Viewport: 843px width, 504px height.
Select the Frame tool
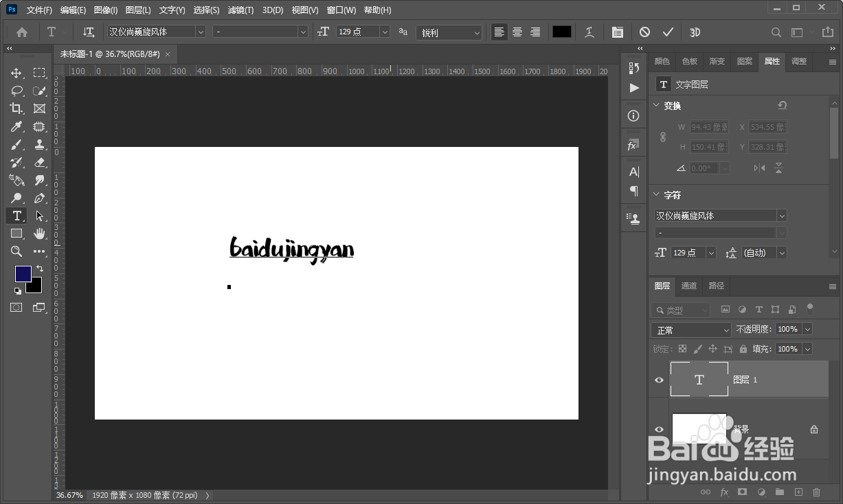click(x=39, y=108)
